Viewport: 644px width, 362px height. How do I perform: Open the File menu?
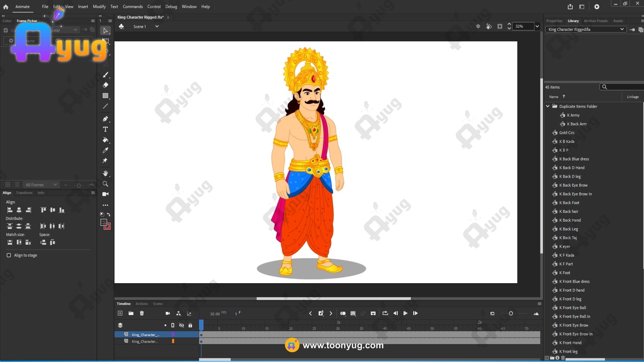(45, 6)
